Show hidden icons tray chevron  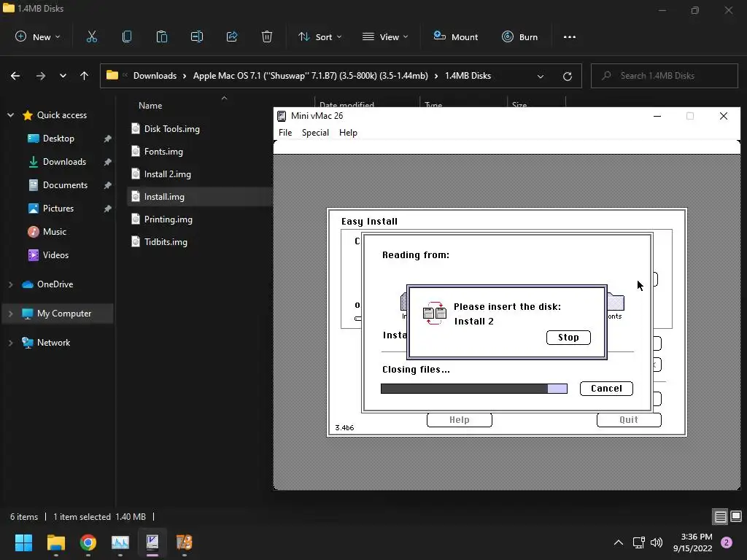[619, 542]
